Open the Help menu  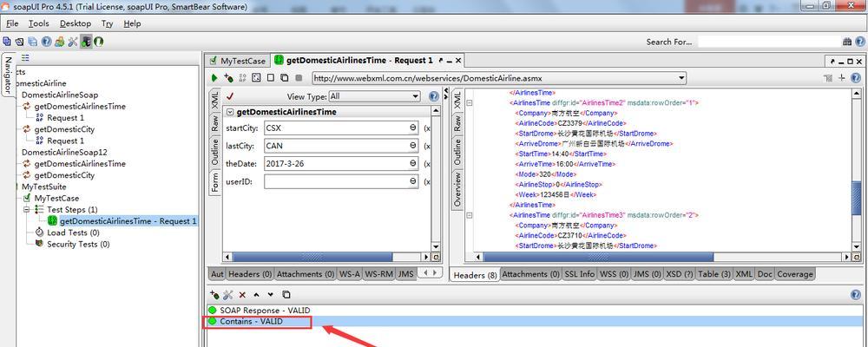click(x=132, y=23)
